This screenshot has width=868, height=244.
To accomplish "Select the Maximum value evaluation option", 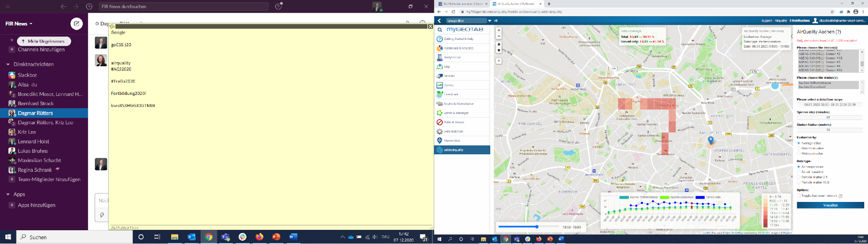I will click(799, 148).
